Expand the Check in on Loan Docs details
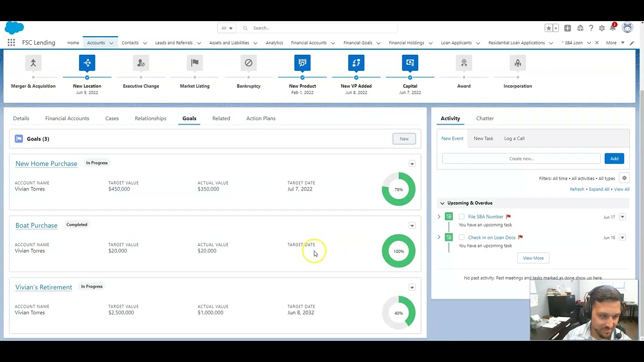Screen dimensions: 644x362 (439, 237)
